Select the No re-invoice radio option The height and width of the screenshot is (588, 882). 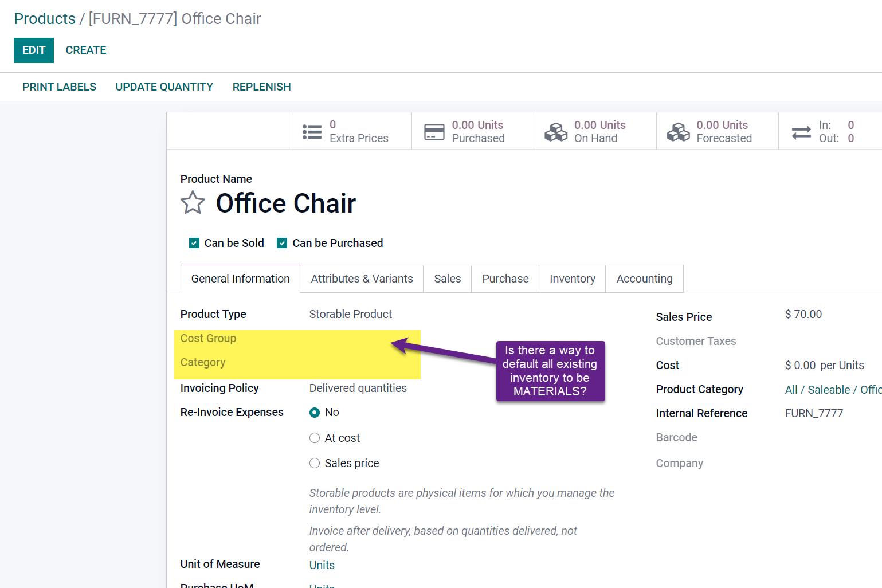pyautogui.click(x=315, y=413)
